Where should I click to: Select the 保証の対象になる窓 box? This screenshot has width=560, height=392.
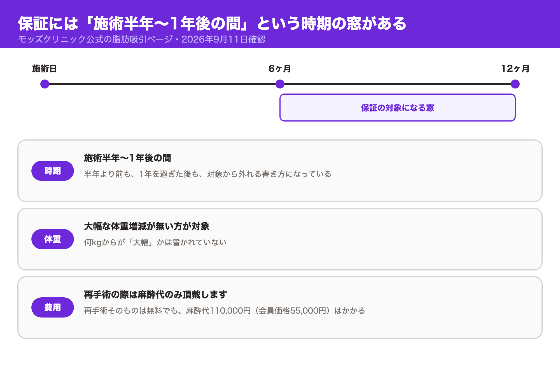[398, 108]
